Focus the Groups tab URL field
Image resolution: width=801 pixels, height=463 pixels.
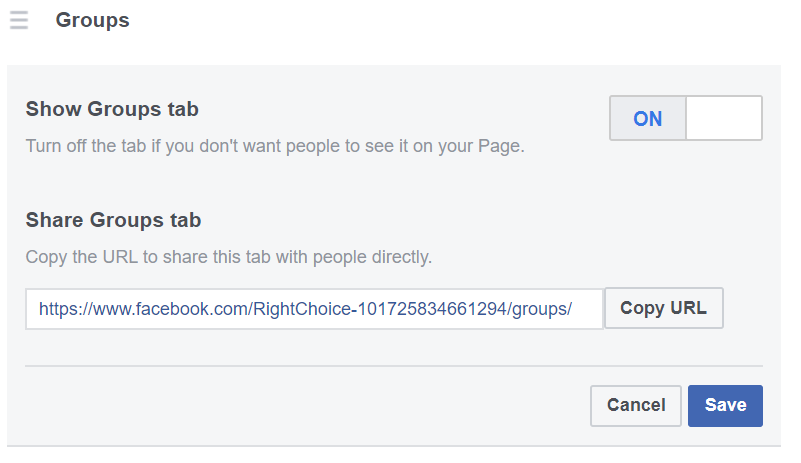(x=314, y=309)
